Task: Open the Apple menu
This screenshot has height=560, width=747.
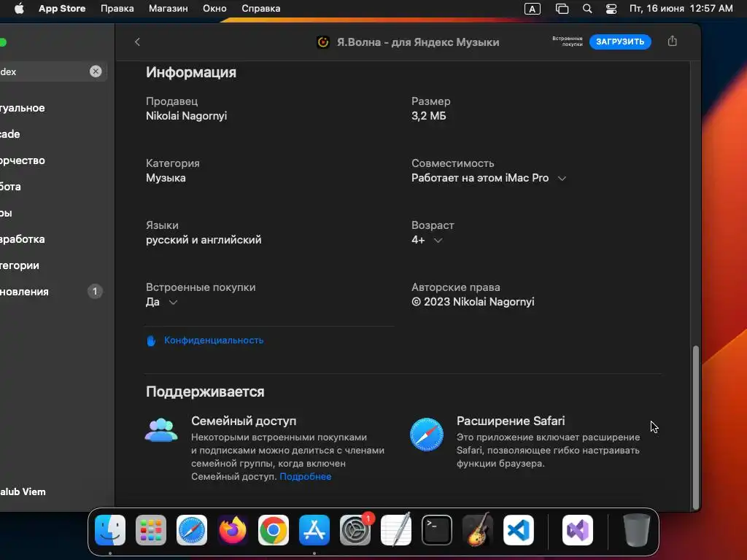Action: [x=19, y=9]
